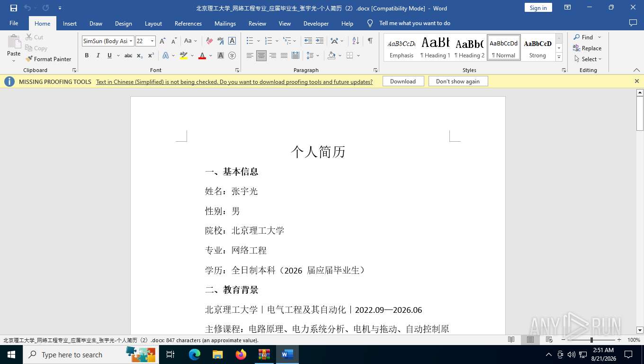Open Change Case dropdown
This screenshot has width=644, height=364.
pos(191,41)
